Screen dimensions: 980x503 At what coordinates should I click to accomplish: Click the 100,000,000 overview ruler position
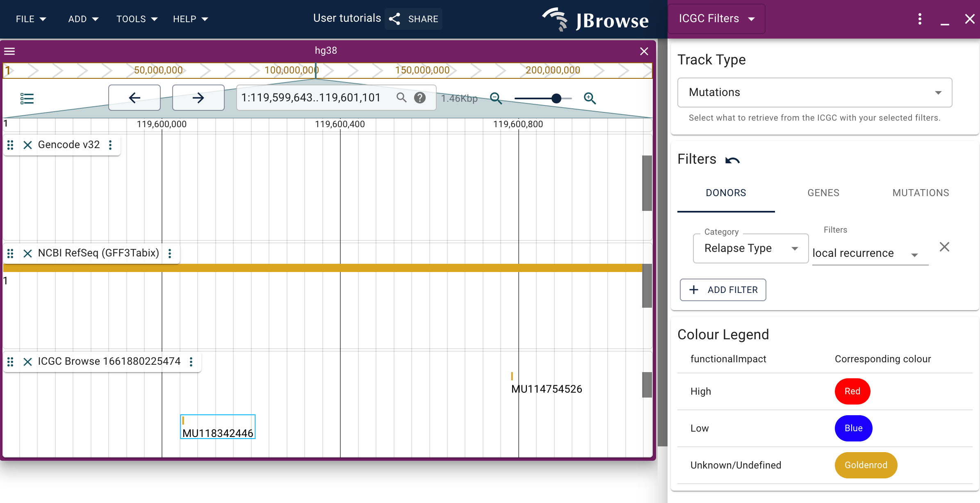pyautogui.click(x=291, y=70)
